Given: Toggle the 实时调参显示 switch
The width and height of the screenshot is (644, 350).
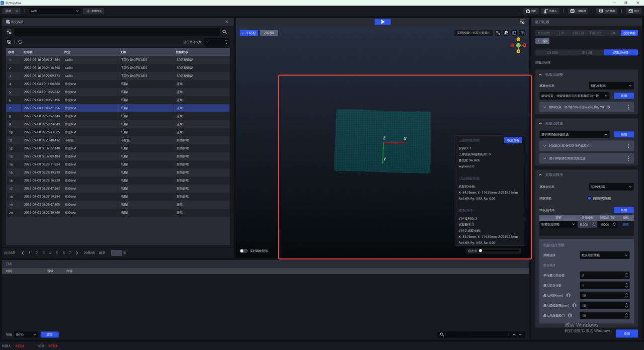Looking at the screenshot, I should [x=244, y=251].
